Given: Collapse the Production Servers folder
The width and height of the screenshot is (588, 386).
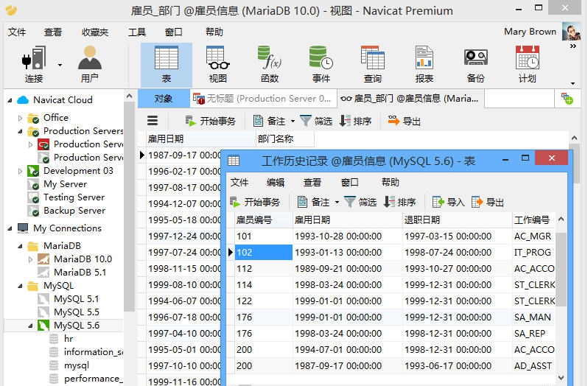Looking at the screenshot, I should click(x=20, y=131).
